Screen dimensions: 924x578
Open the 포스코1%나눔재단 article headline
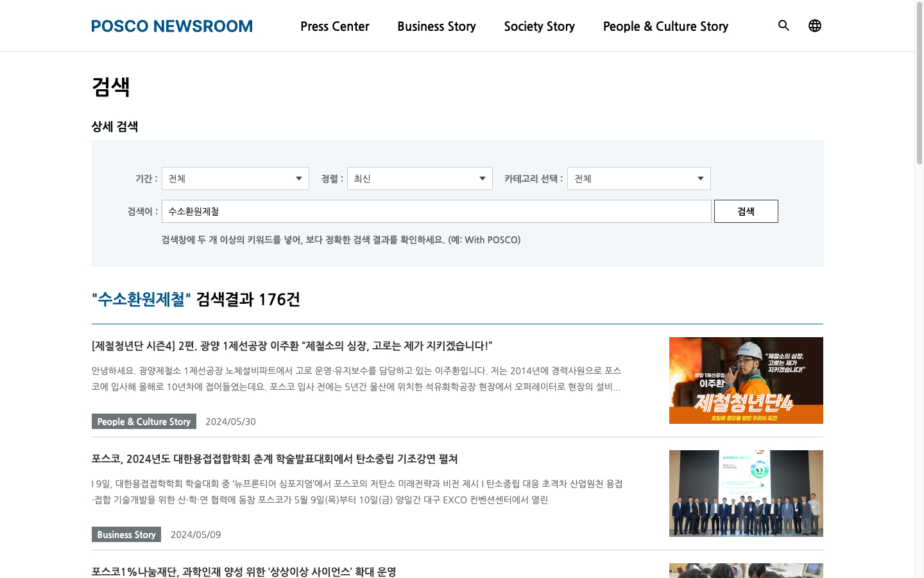coord(244,571)
